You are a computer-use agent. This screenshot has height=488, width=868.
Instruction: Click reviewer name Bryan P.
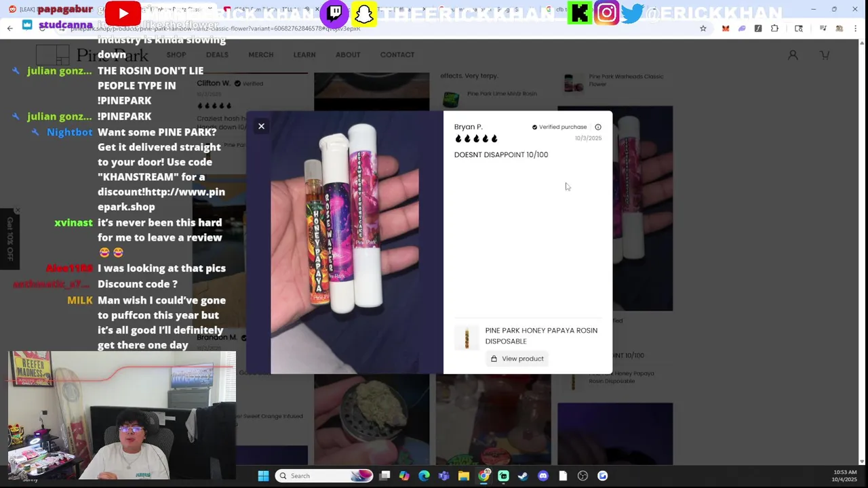(x=468, y=127)
